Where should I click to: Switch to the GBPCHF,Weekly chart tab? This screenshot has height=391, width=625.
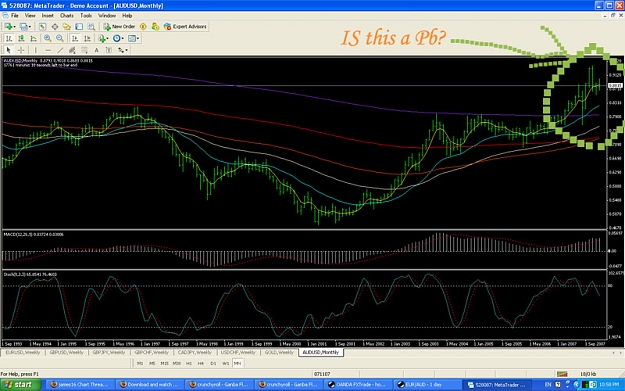point(151,352)
